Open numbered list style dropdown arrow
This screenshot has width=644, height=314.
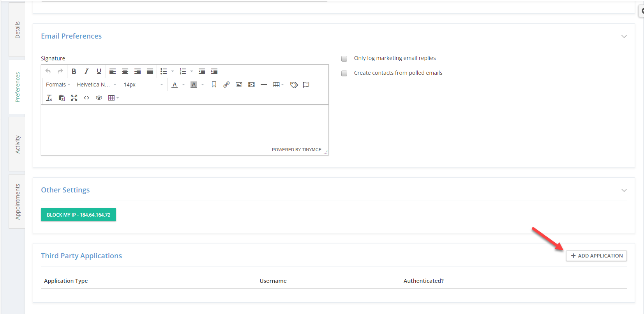coord(192,71)
